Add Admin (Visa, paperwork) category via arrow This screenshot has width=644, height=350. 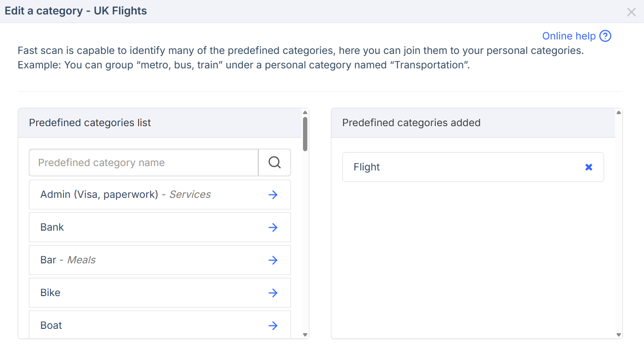[x=273, y=194]
